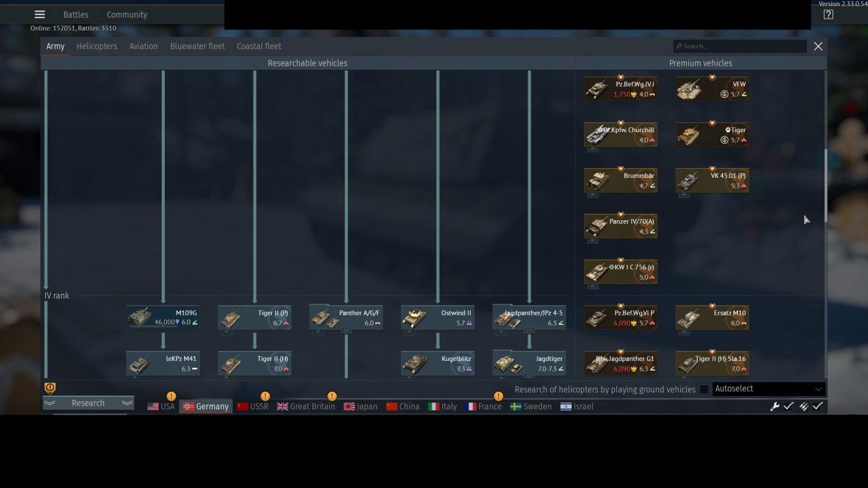Switch to the Army tab
The width and height of the screenshot is (868, 488).
55,47
